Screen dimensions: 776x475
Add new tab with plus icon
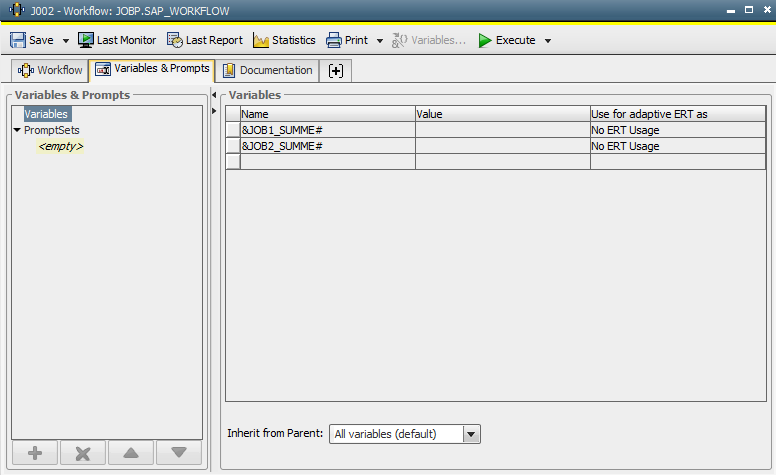336,70
